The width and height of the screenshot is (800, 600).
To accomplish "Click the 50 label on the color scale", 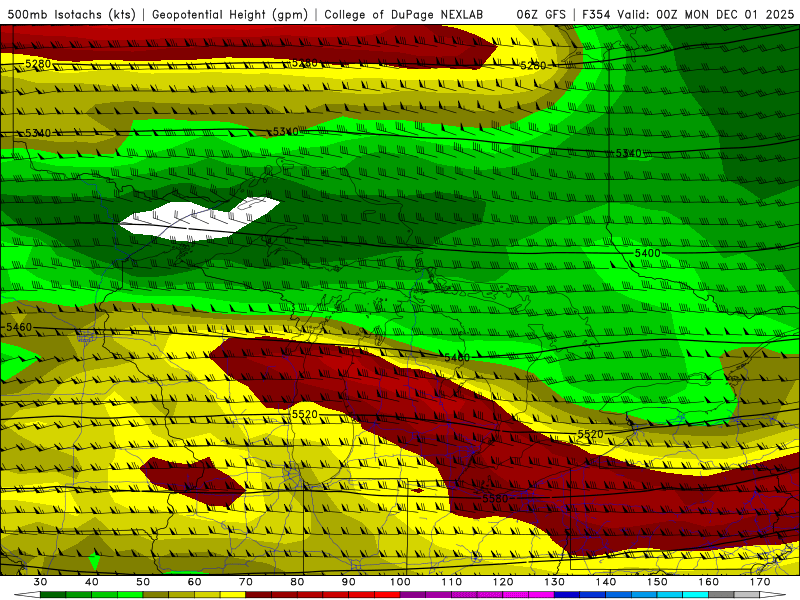I will tap(143, 582).
